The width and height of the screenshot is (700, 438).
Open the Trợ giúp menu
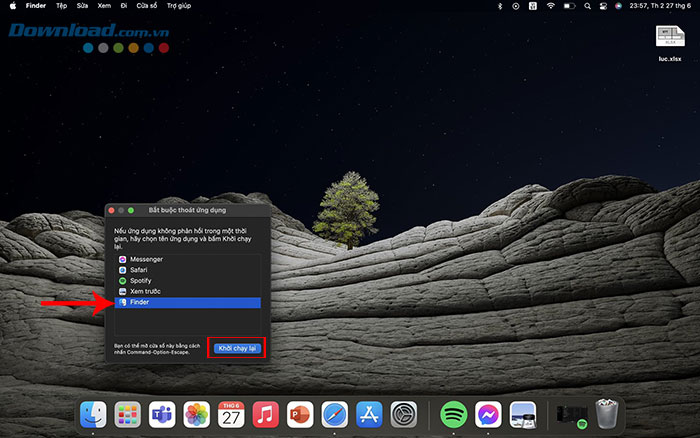point(180,6)
